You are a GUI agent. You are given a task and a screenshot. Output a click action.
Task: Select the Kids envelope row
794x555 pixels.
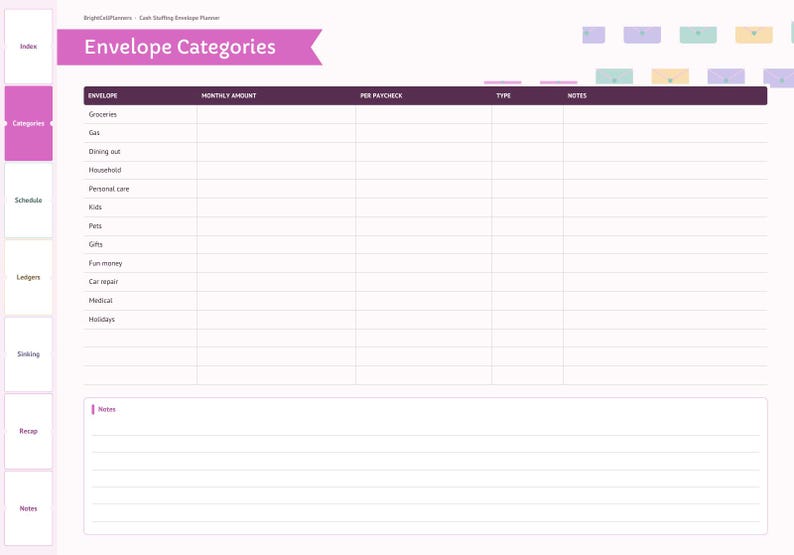click(x=425, y=207)
